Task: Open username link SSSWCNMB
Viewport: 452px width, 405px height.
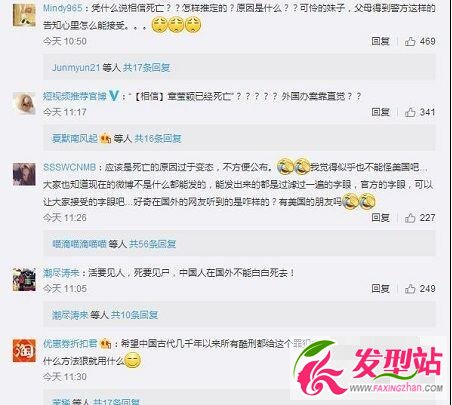Action: point(69,167)
